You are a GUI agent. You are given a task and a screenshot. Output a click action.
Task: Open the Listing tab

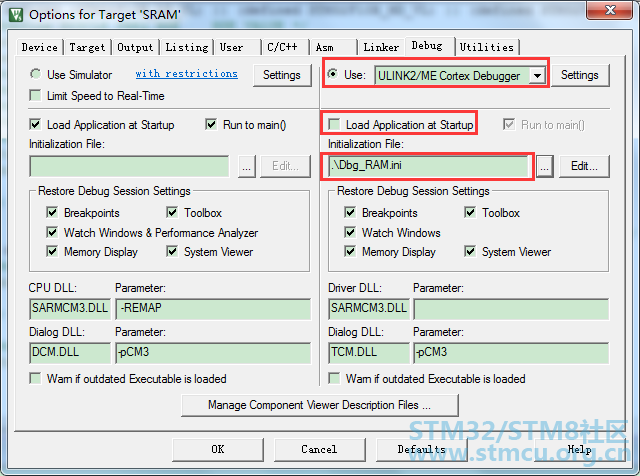[187, 47]
